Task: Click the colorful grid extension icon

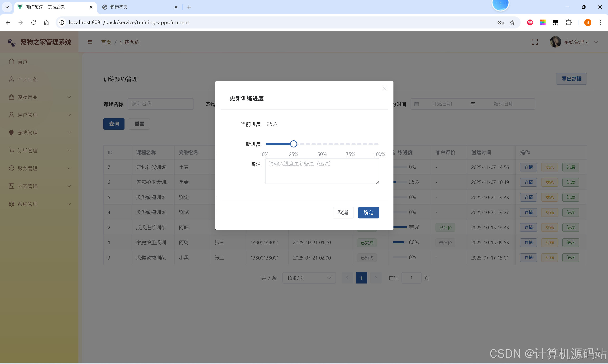Action: (x=542, y=23)
